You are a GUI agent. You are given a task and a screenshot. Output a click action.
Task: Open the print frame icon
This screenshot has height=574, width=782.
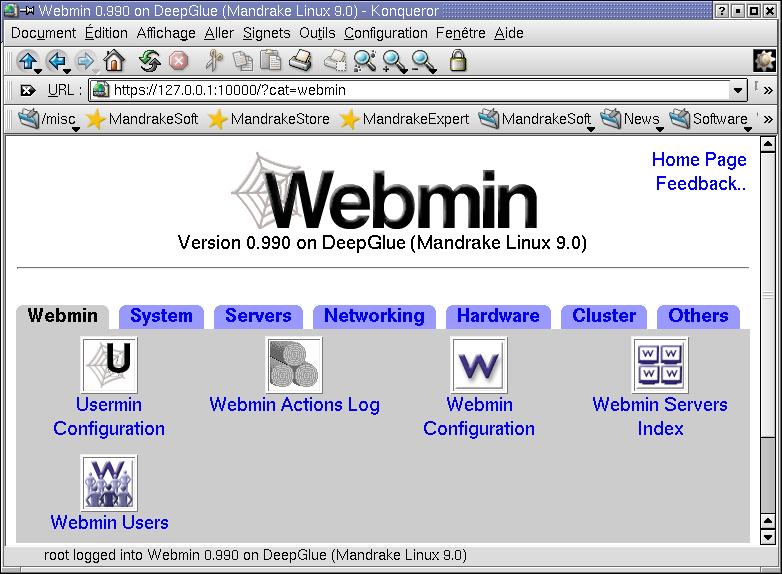(335, 61)
